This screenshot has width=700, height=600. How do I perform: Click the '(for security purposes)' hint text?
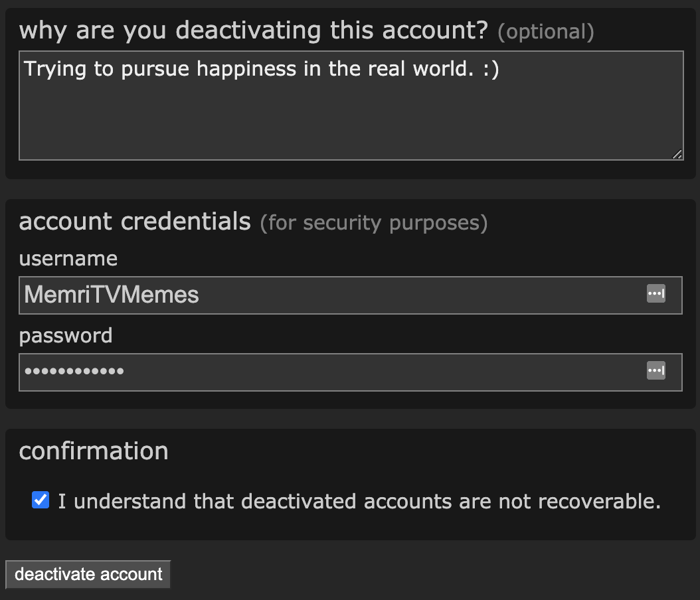[x=373, y=222]
